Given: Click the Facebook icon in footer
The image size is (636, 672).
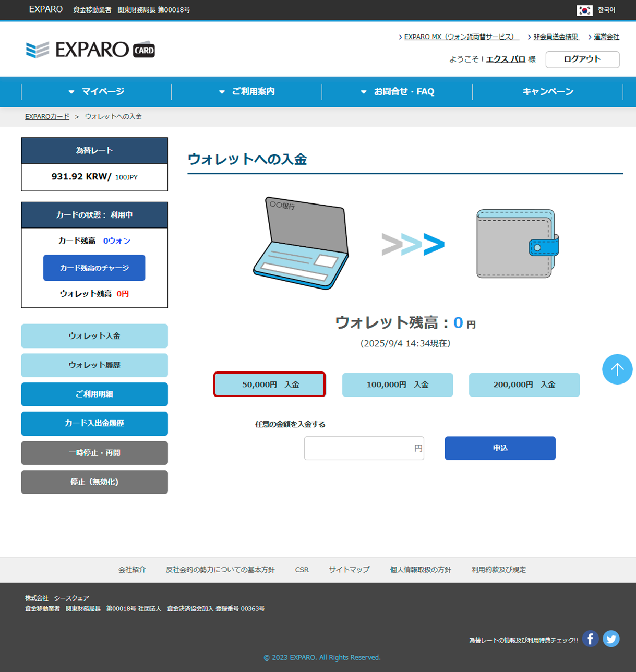Looking at the screenshot, I should click(590, 639).
